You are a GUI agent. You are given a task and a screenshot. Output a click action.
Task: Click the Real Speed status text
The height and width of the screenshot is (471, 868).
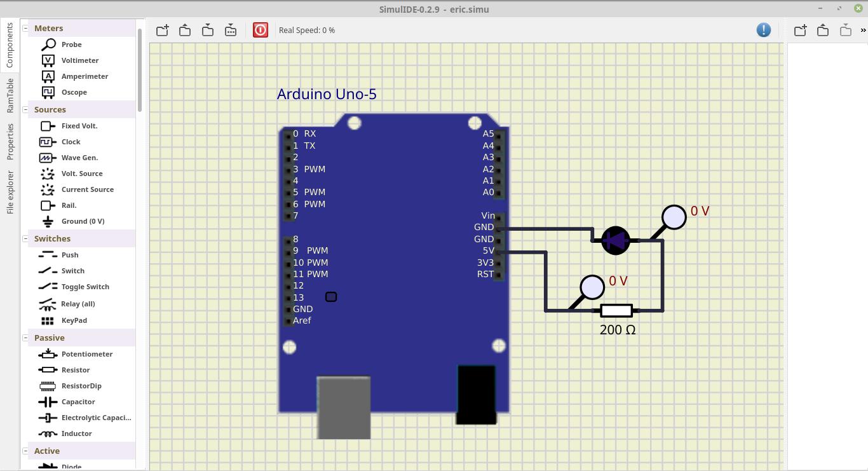point(307,30)
